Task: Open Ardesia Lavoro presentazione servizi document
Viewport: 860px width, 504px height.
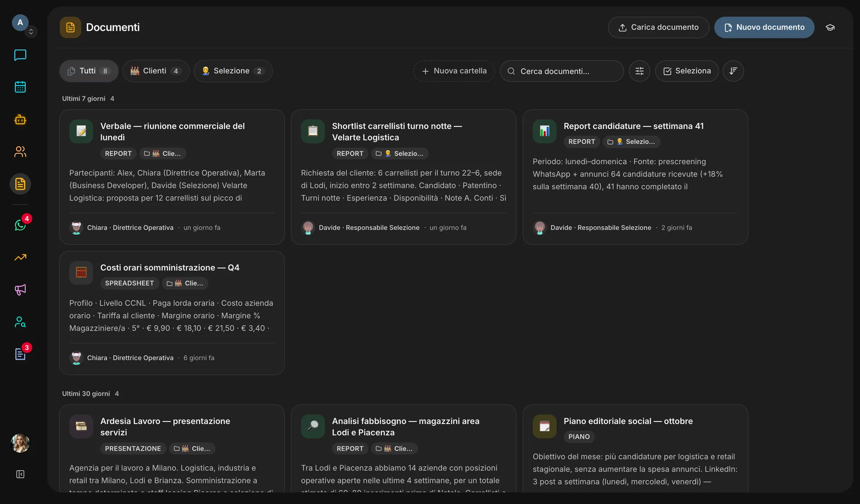Action: click(x=172, y=449)
